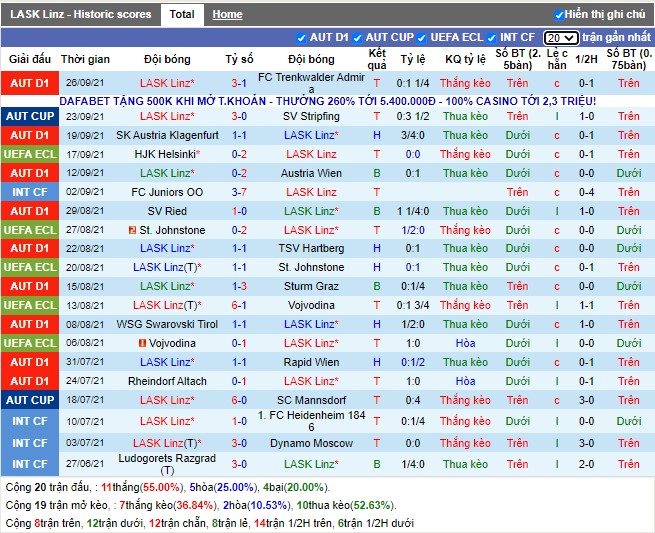Open the Dafabet 500K promotion banner link
Image resolution: width=655 pixels, height=533 pixels.
coord(327,101)
